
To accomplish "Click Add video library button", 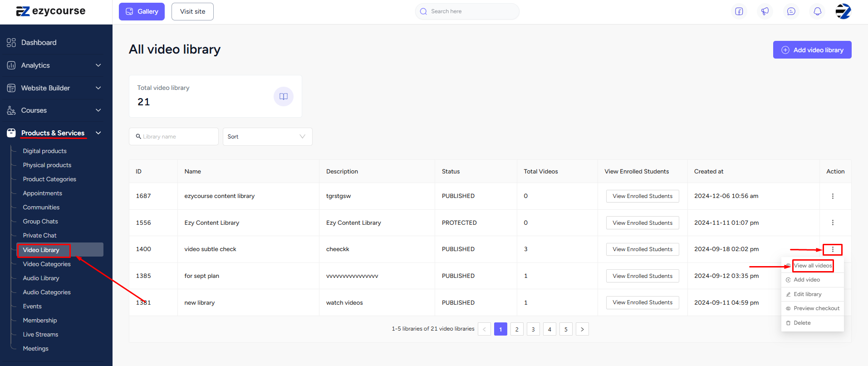I will point(812,50).
